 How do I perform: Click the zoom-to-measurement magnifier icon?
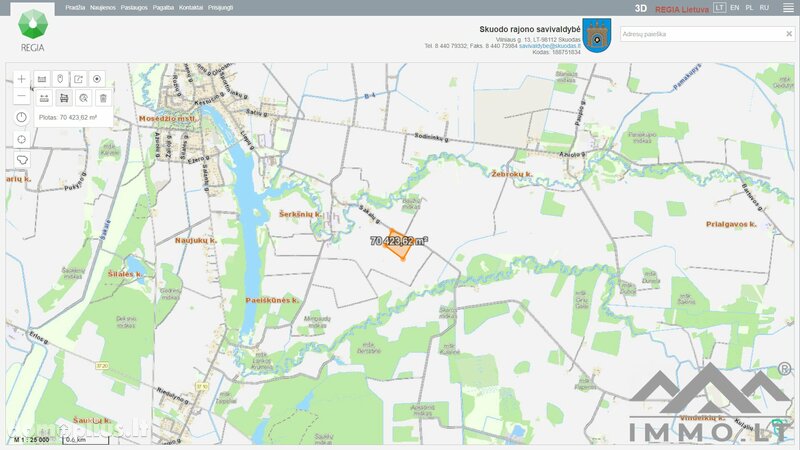(84, 98)
